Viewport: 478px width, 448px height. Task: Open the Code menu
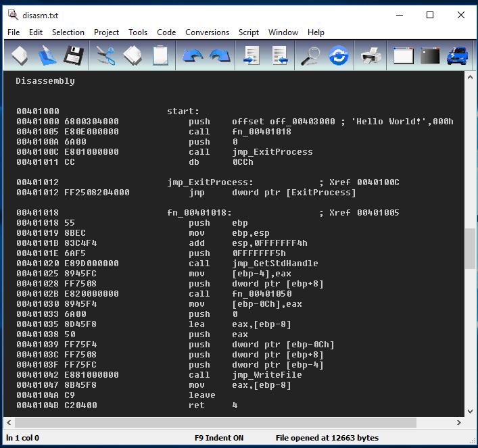coord(166,32)
